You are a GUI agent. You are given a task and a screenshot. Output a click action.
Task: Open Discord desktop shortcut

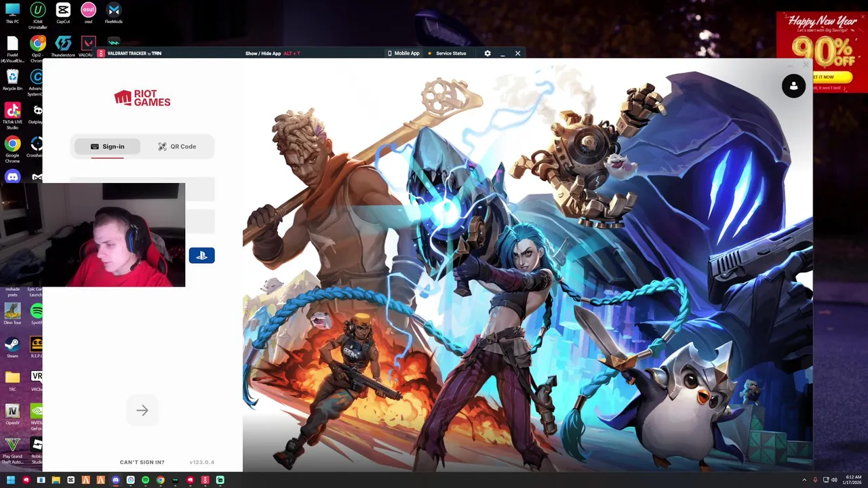tap(12, 177)
